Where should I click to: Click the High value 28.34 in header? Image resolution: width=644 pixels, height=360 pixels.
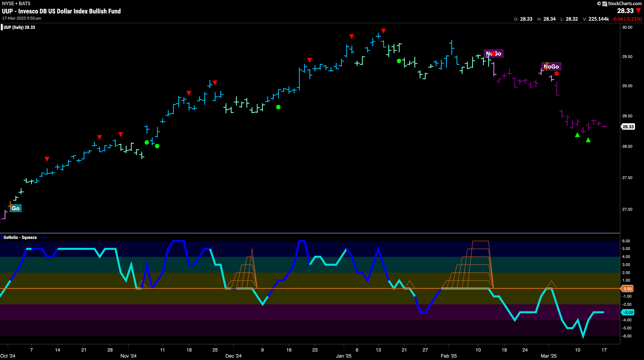coord(549,19)
